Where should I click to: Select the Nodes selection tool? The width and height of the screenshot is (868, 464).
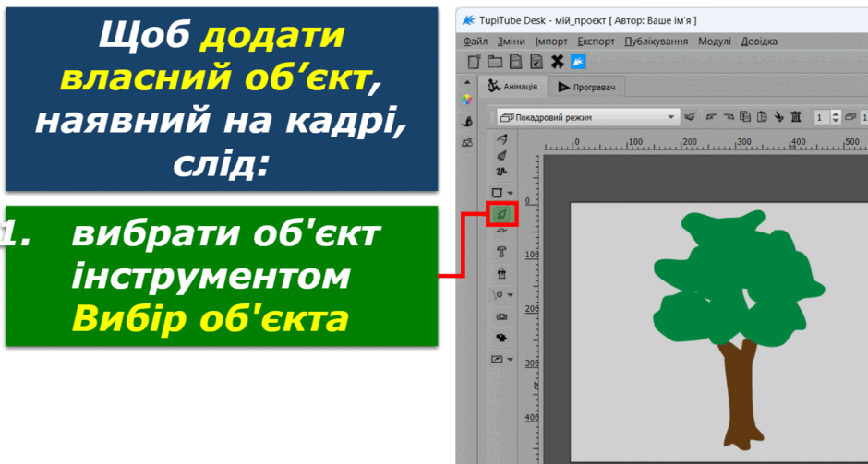point(501,231)
